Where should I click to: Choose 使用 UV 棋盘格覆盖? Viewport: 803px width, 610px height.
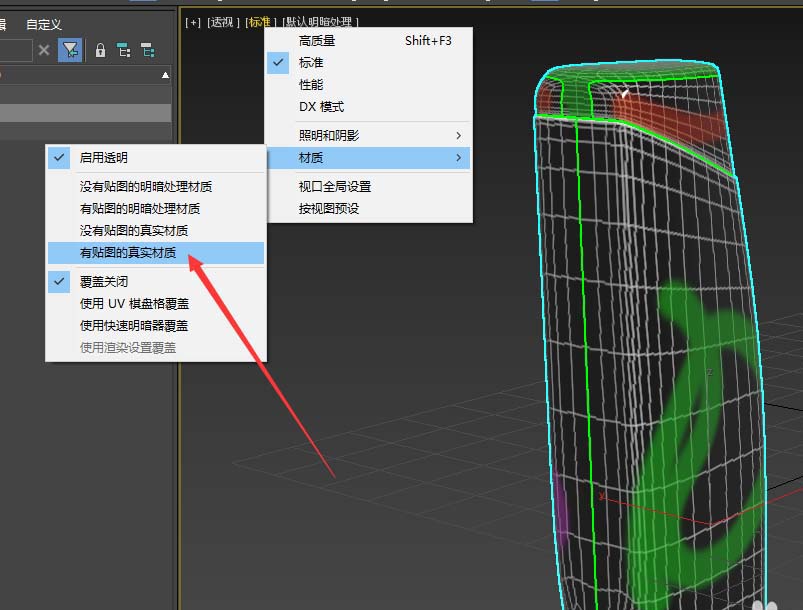[x=156, y=304]
